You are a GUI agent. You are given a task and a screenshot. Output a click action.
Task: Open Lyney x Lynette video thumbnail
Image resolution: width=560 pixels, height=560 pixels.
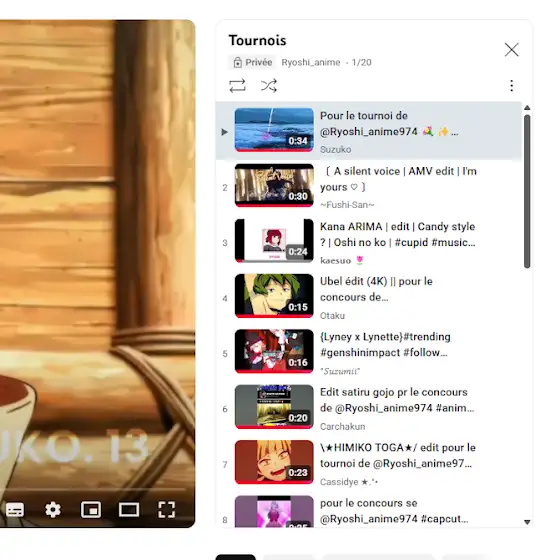pos(274,351)
